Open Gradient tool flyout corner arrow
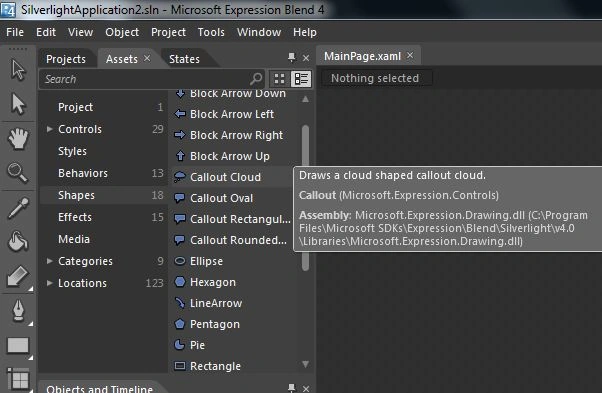Image resolution: width=602 pixels, height=393 pixels. point(31,289)
